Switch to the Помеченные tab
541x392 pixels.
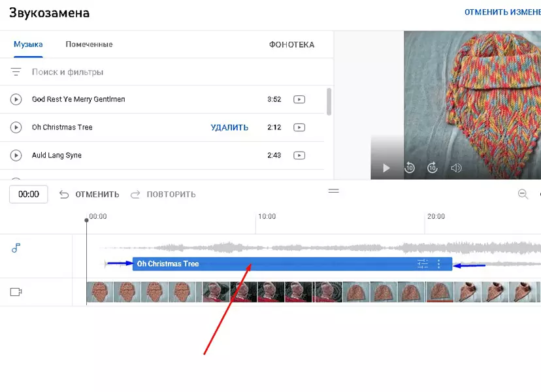89,44
